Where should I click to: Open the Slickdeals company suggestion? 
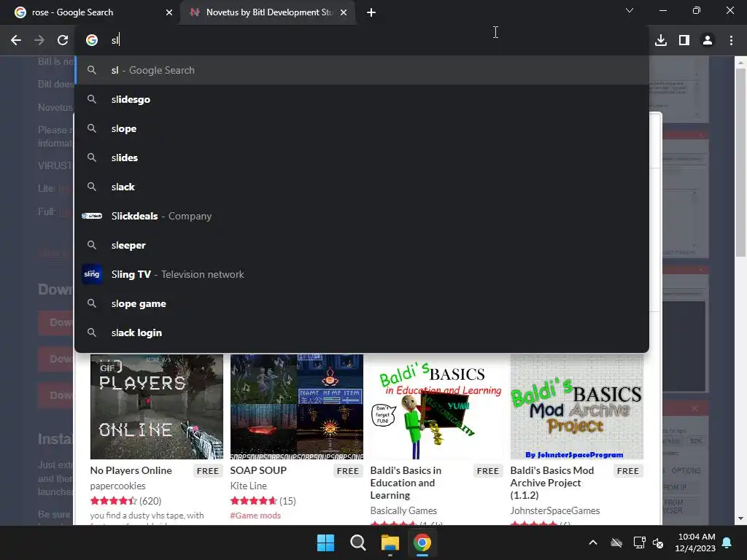tap(362, 216)
